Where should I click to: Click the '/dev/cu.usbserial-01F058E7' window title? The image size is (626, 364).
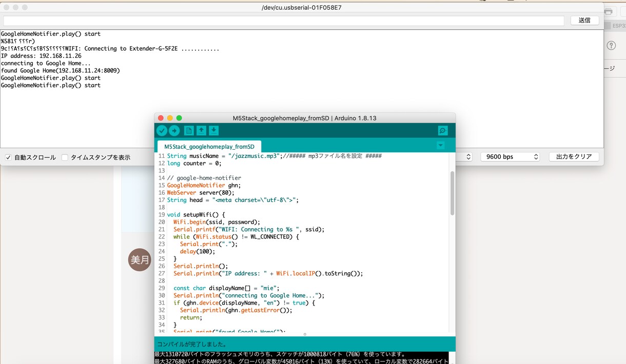point(301,8)
